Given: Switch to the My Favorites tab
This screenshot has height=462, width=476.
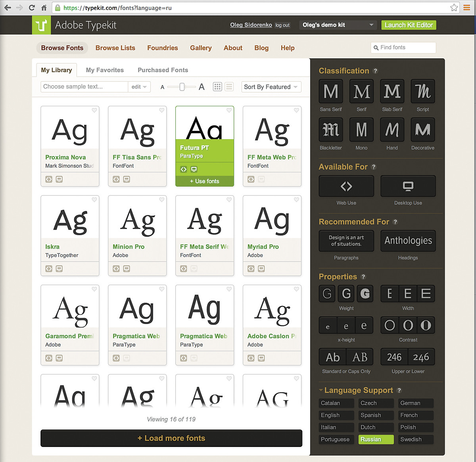Looking at the screenshot, I should pyautogui.click(x=105, y=70).
